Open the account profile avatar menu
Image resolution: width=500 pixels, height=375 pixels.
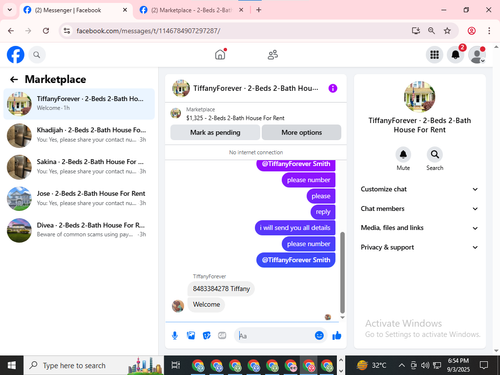(477, 55)
